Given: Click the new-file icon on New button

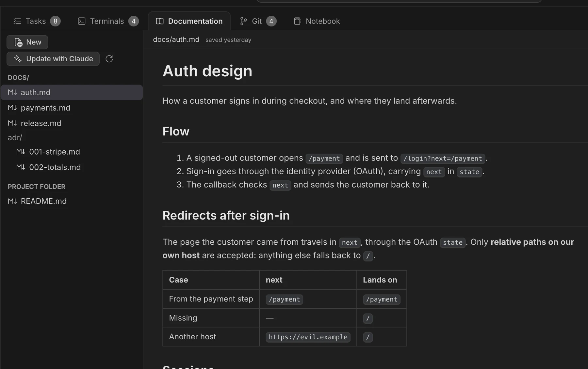Looking at the screenshot, I should click(19, 42).
